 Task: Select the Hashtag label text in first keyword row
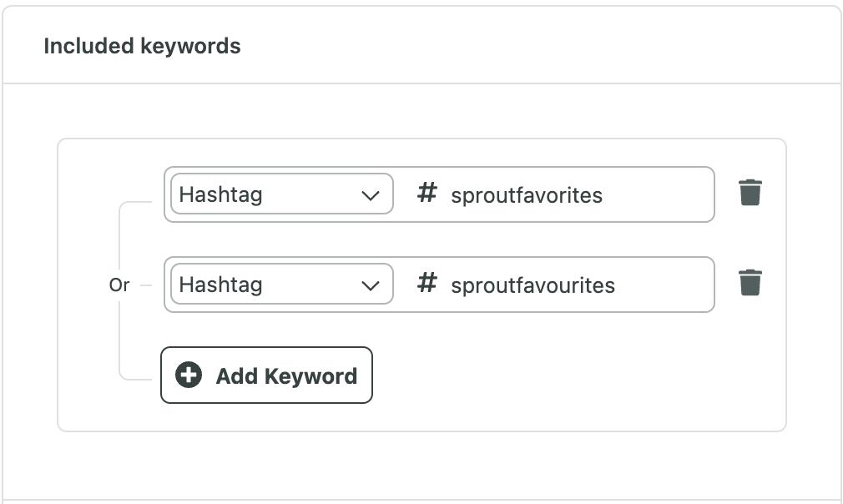tap(220, 194)
